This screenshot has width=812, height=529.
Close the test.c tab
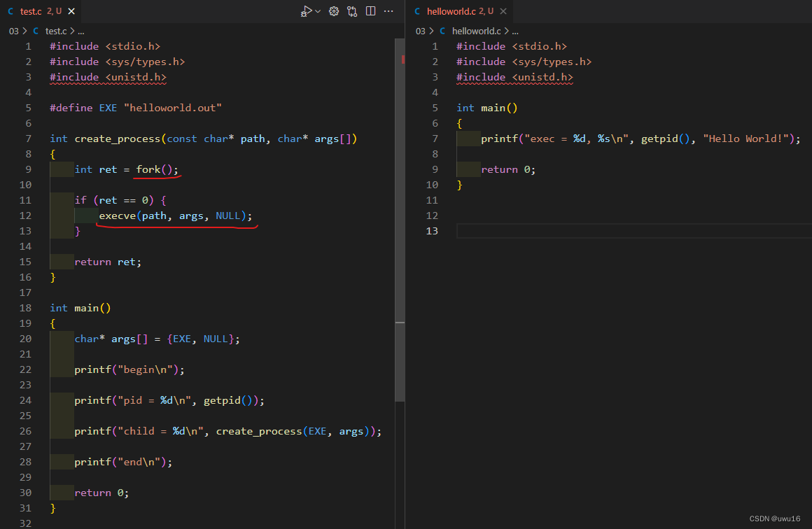tap(71, 11)
